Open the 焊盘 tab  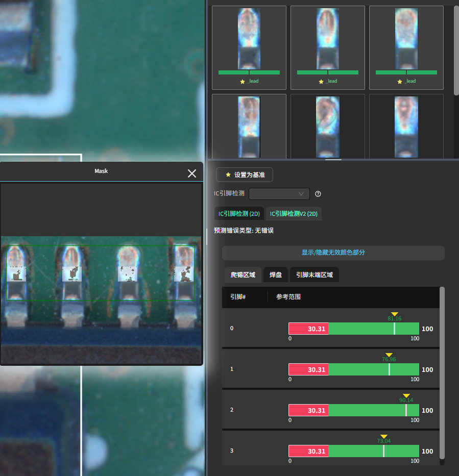[276, 275]
